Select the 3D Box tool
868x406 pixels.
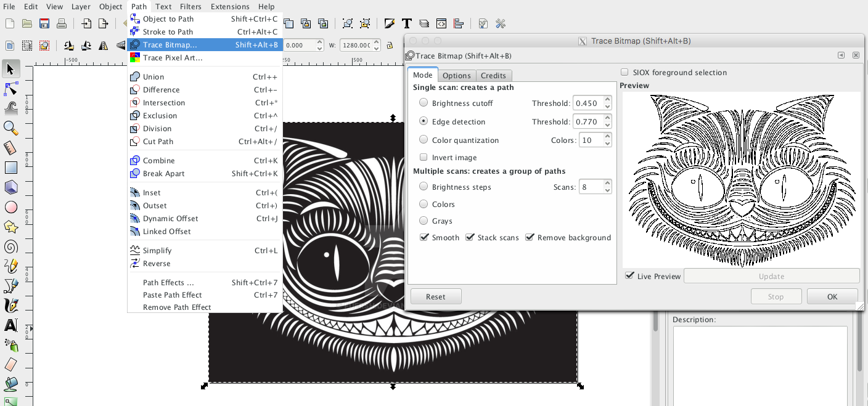(x=10, y=187)
